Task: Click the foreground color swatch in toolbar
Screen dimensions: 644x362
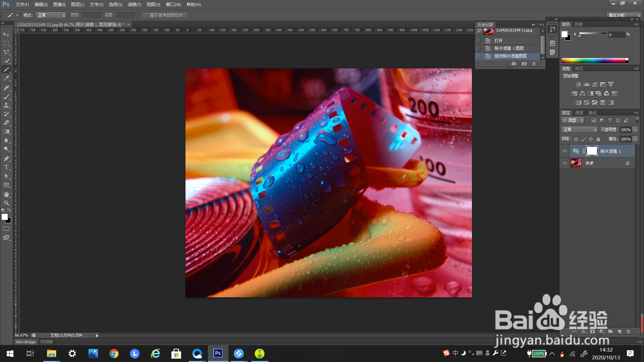Action: (5, 217)
